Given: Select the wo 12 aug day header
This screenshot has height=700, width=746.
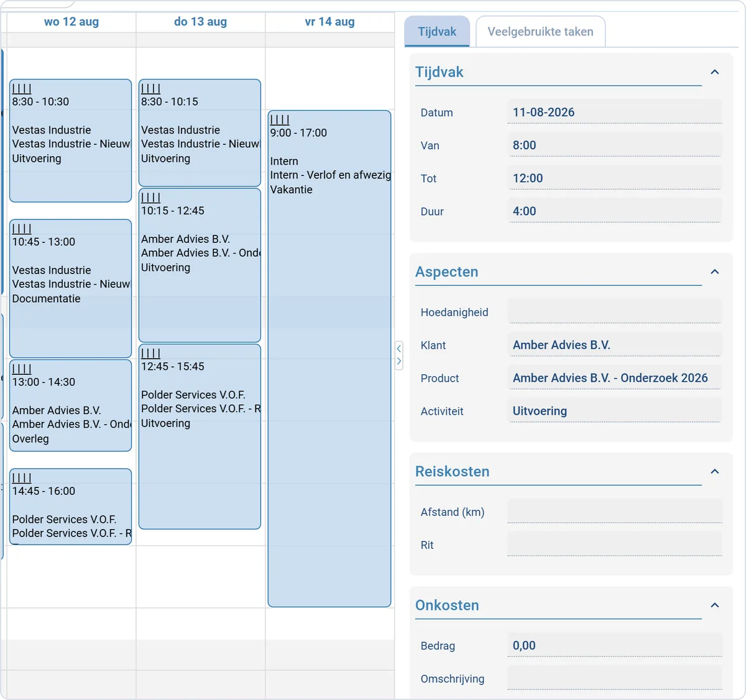Looking at the screenshot, I should pyautogui.click(x=71, y=22).
